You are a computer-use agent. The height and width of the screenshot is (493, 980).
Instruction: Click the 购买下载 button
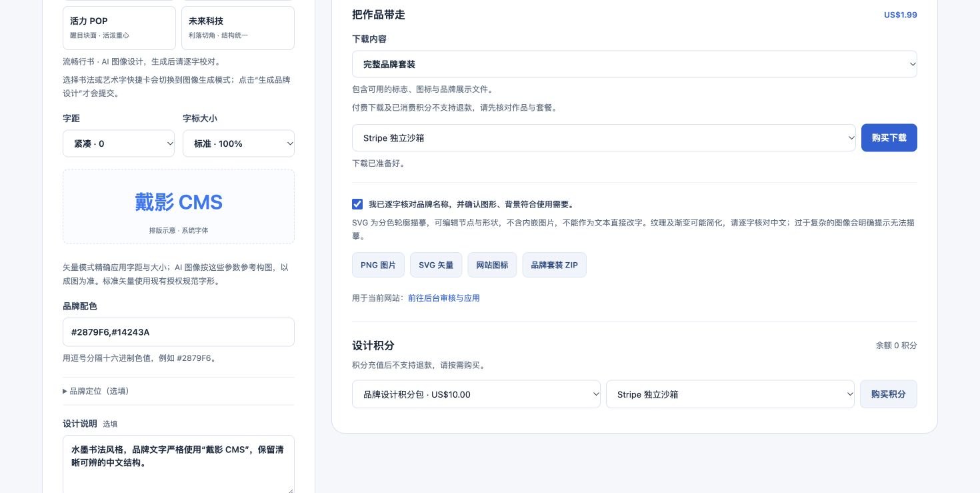[889, 137]
